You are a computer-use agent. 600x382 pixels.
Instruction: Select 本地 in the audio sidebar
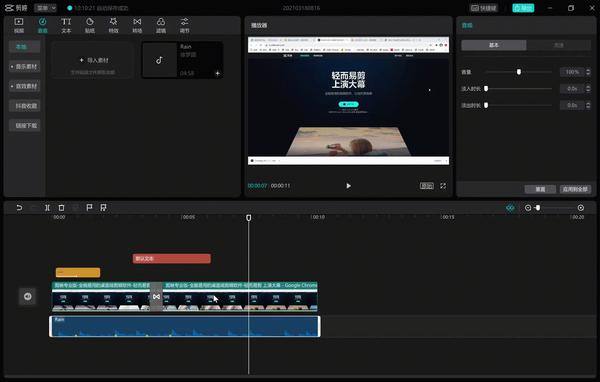[24, 47]
